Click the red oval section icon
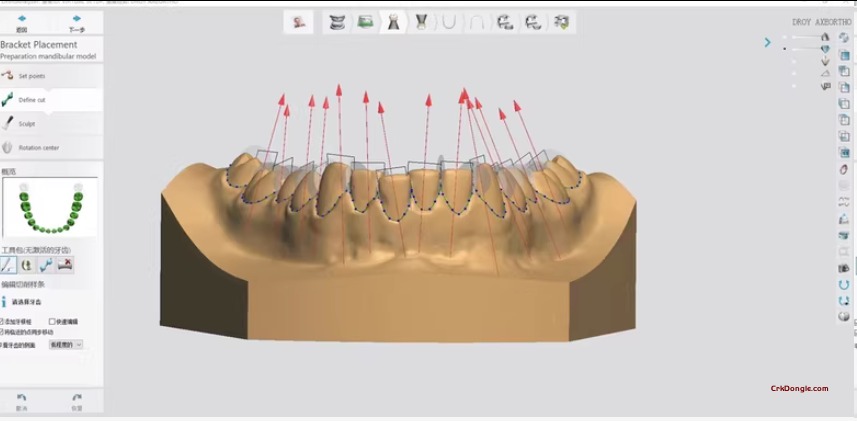 843,169
